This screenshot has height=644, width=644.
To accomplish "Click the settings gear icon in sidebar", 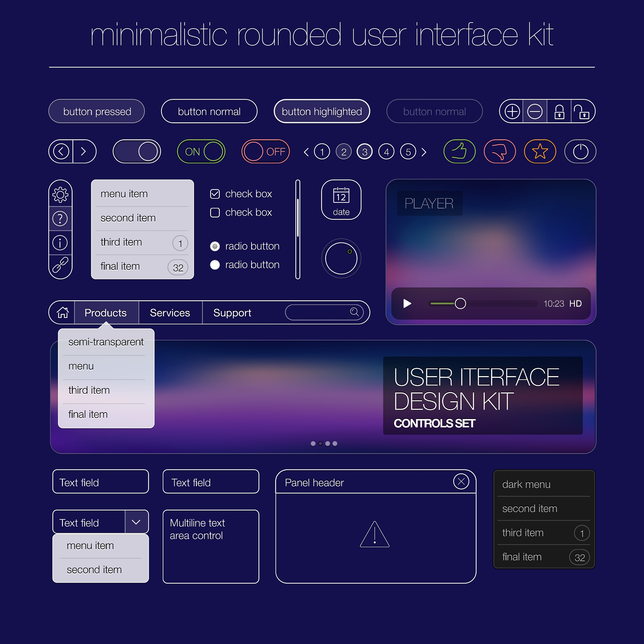I will (x=60, y=195).
